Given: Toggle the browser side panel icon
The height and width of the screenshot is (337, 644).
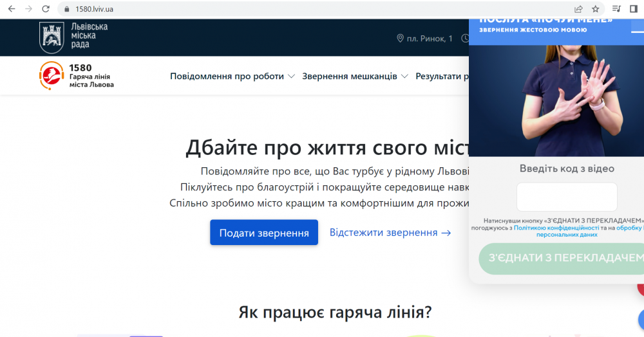Looking at the screenshot, I should (x=633, y=8).
